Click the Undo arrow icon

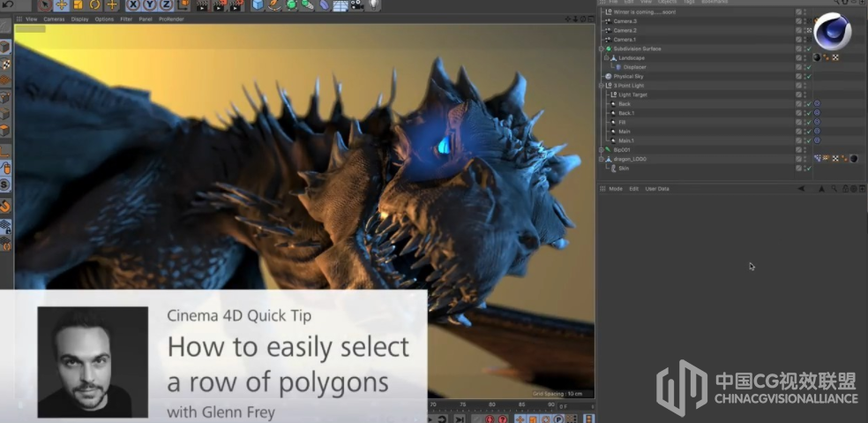tap(8, 4)
